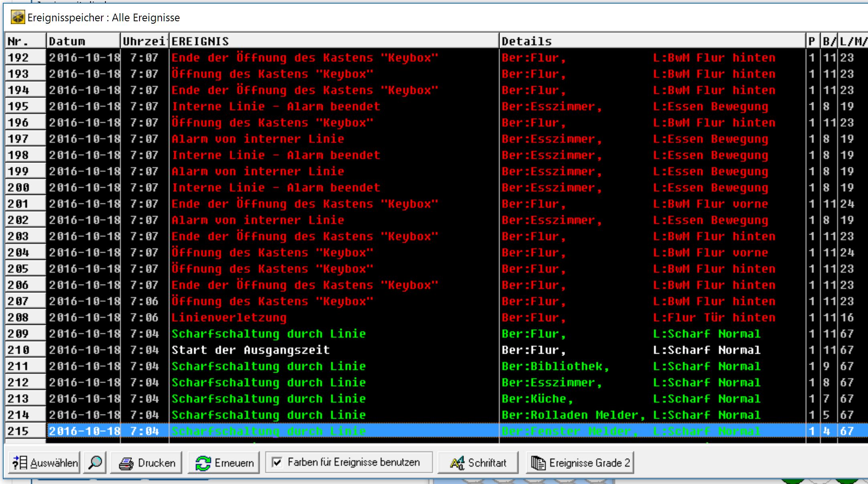Toggle Farben für Ereignisse benutzen checkbox
The height and width of the screenshot is (484, 868).
[x=277, y=462]
